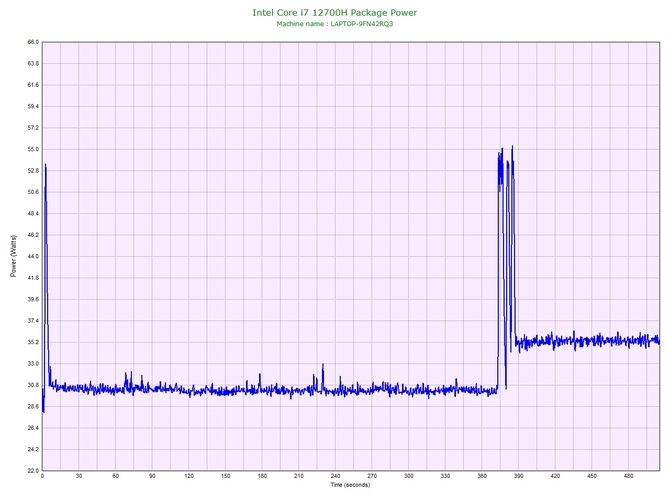Click the 41.8 power axis tick label
This screenshot has height=502, width=670.
33,278
